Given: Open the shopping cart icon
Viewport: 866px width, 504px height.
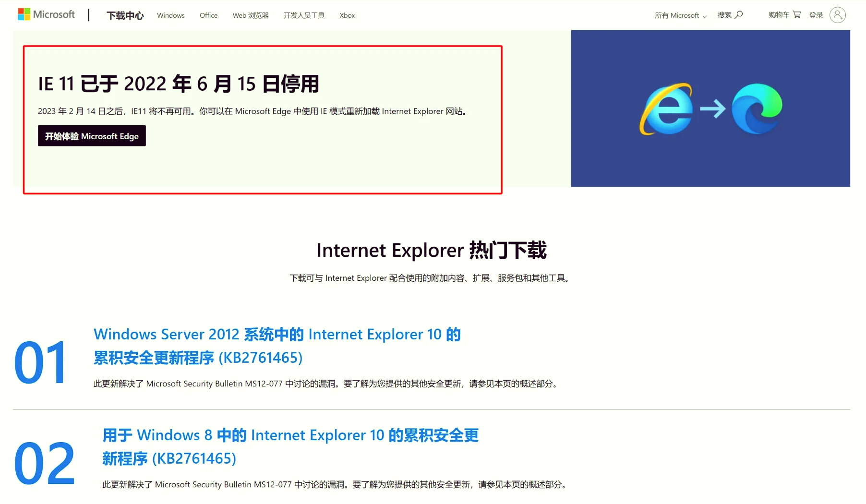Looking at the screenshot, I should [797, 14].
